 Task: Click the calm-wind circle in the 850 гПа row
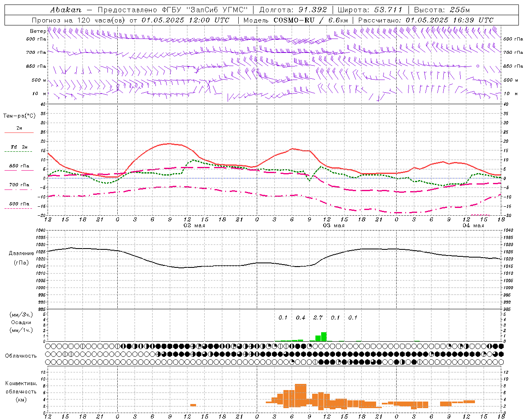click(x=478, y=66)
